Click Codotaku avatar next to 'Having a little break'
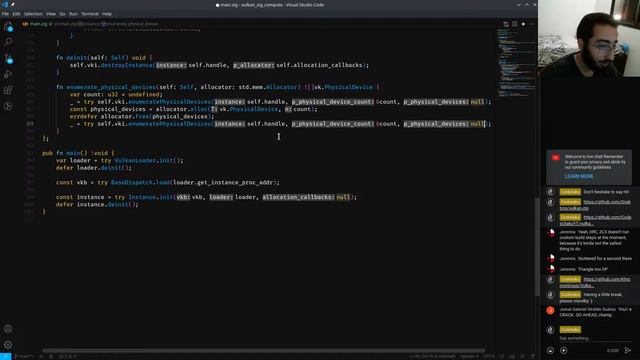Viewport: 640px width, 360px height. (x=550, y=295)
